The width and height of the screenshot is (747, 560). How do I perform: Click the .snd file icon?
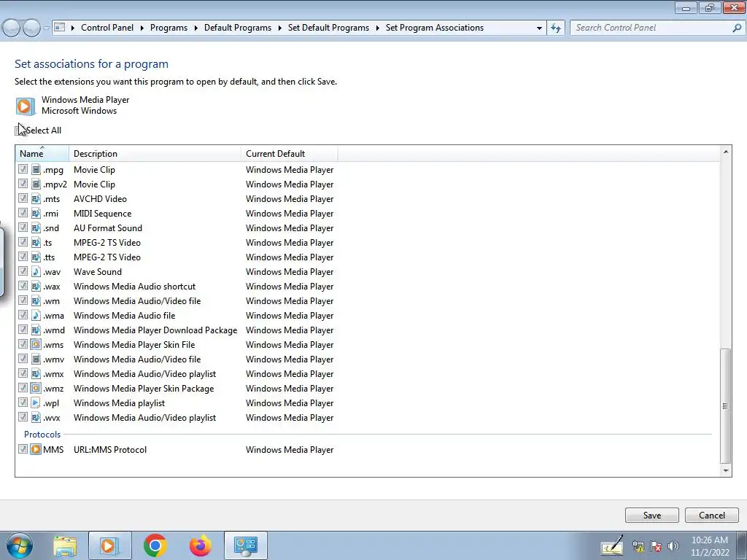click(x=36, y=228)
